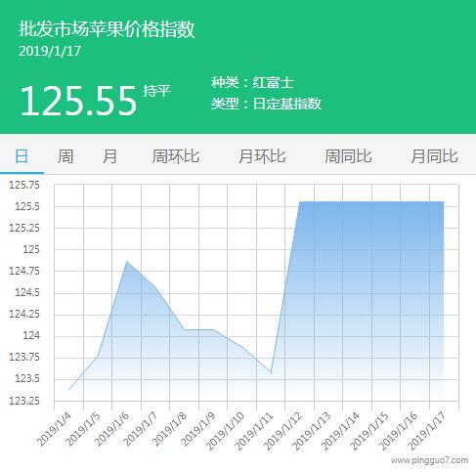Click the 种类：红富士 label

(252, 82)
